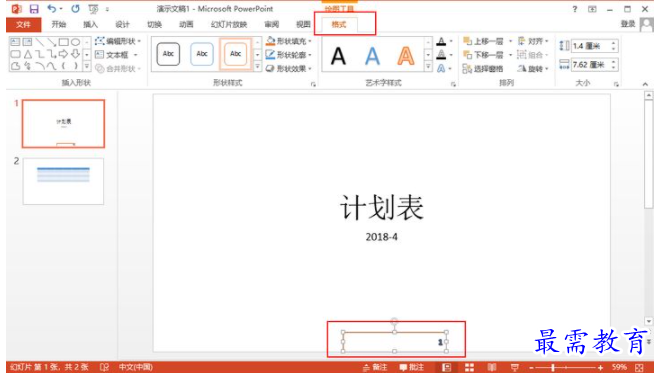Image resolution: width=656 pixels, height=373 pixels.
Task: Apply the black outline Abc shape style
Action: click(168, 54)
